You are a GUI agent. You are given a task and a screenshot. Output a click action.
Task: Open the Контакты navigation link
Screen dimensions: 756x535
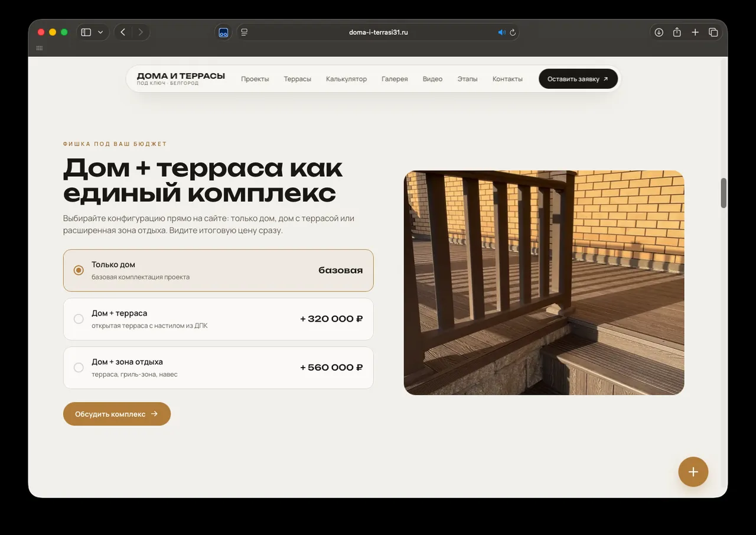pos(507,79)
